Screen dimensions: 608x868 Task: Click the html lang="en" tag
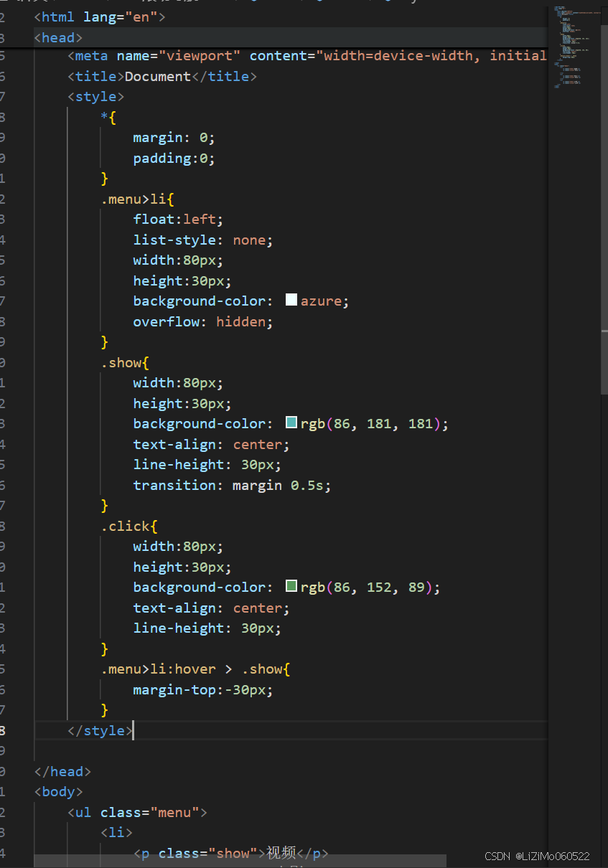pyautogui.click(x=100, y=16)
